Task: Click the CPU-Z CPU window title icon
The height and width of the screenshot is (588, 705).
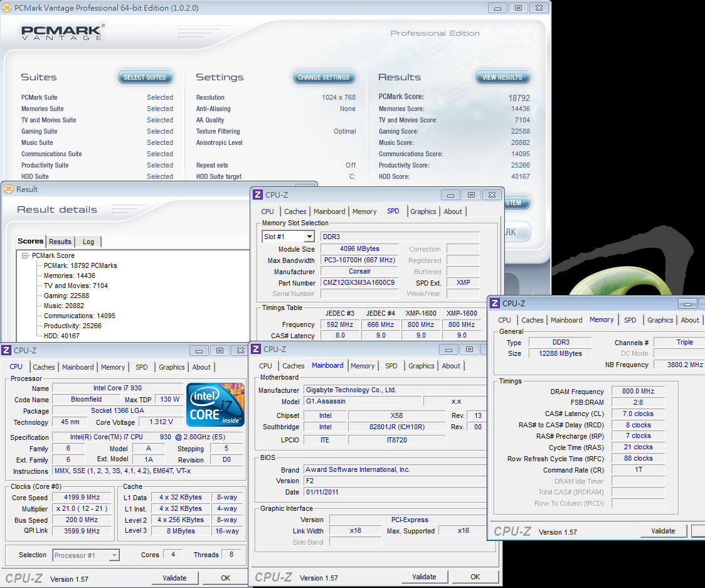Action: 6,350
